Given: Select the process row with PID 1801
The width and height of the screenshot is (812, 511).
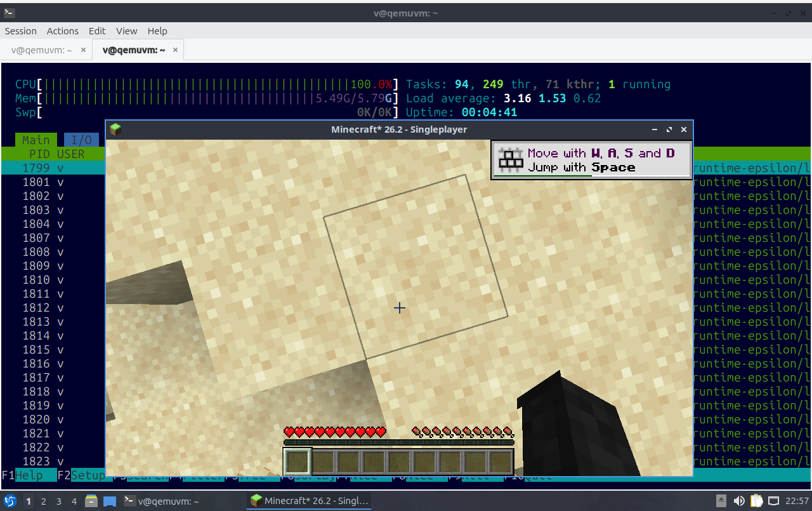Looking at the screenshot, I should (x=53, y=182).
